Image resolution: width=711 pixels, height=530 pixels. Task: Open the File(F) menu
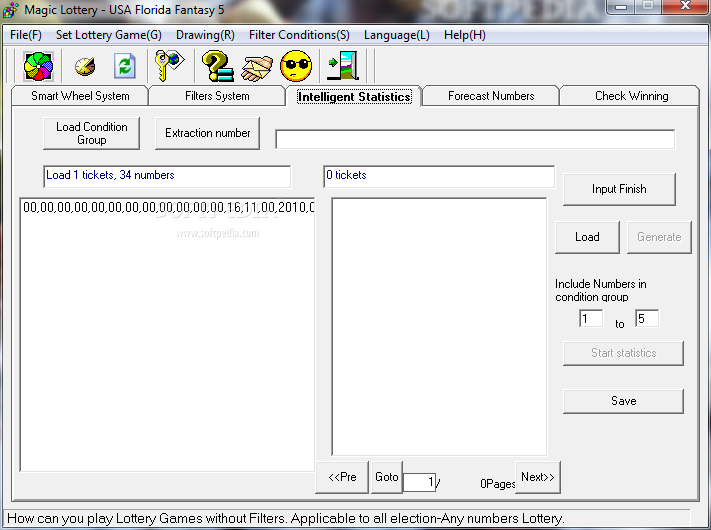(x=26, y=35)
